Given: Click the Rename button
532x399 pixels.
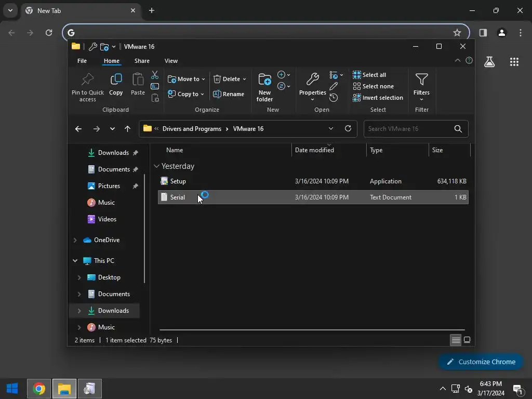Looking at the screenshot, I should (x=229, y=94).
